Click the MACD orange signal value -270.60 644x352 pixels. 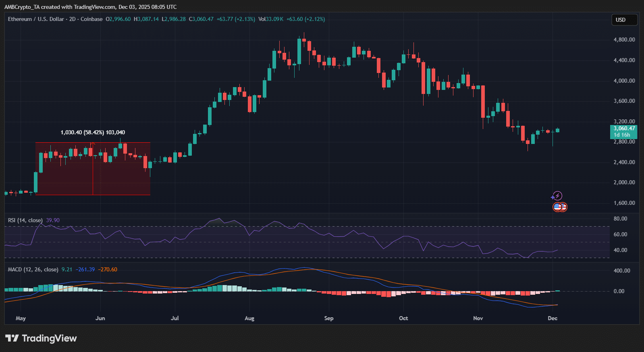pos(108,269)
